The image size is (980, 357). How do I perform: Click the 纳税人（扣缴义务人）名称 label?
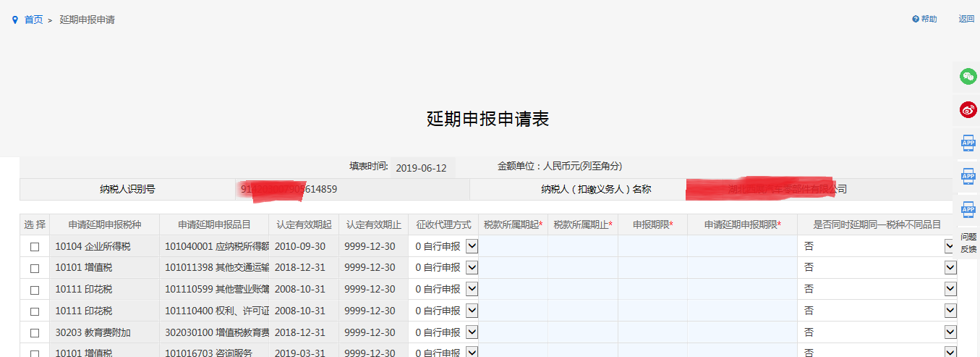[596, 190]
